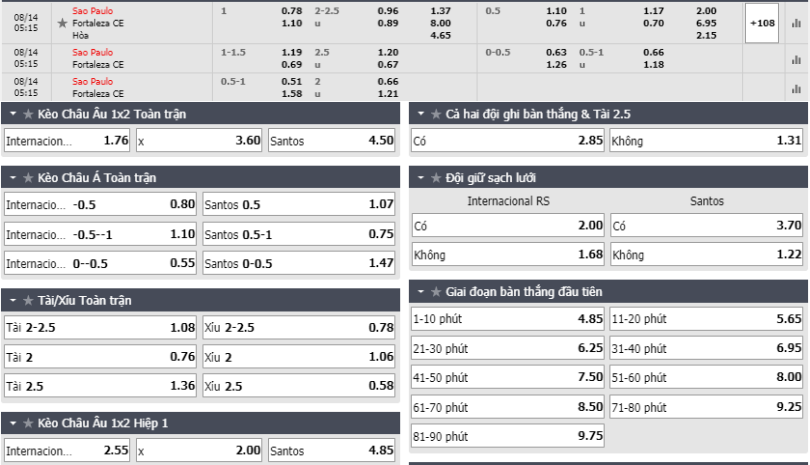Select 1-10 phút first goal at 4.85
Screen dimensions: 810x465
click(x=508, y=319)
